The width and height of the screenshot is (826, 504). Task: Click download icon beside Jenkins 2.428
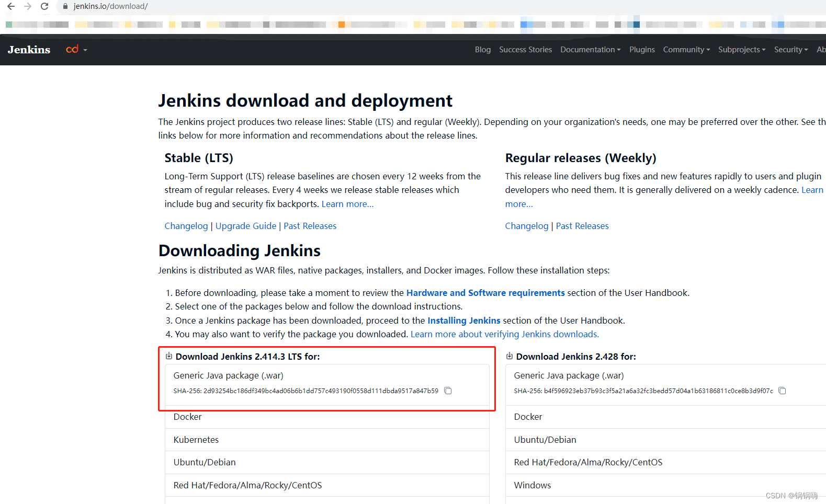coord(510,356)
